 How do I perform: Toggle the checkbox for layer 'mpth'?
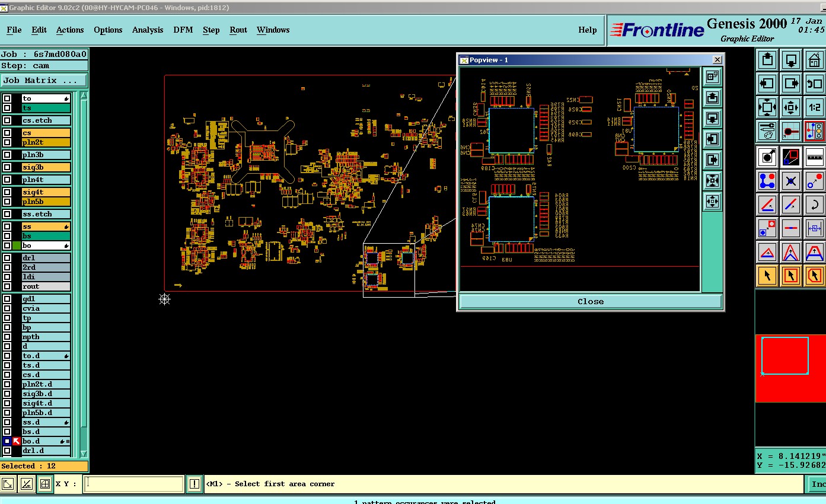pos(7,337)
